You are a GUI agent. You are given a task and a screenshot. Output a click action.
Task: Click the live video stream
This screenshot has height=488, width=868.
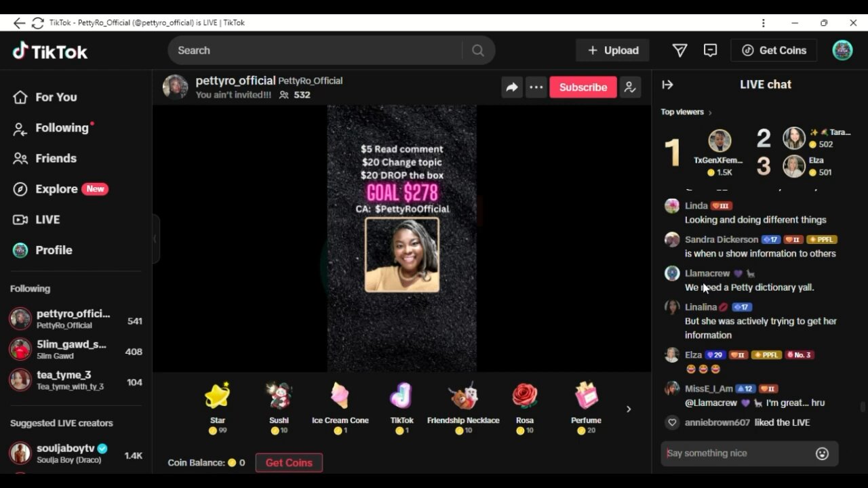[x=401, y=238]
